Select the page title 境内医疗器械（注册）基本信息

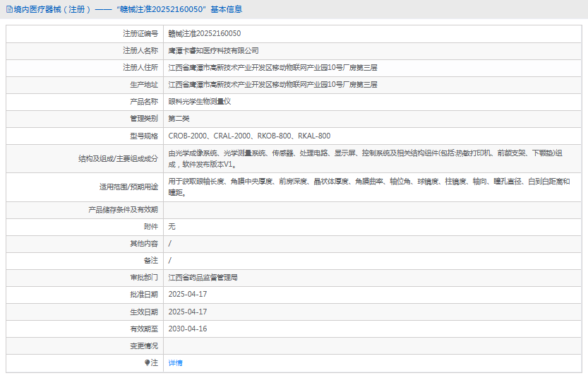coord(128,9)
